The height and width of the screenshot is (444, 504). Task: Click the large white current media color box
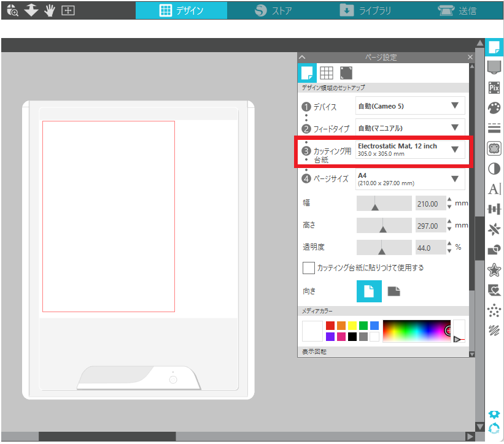click(312, 331)
